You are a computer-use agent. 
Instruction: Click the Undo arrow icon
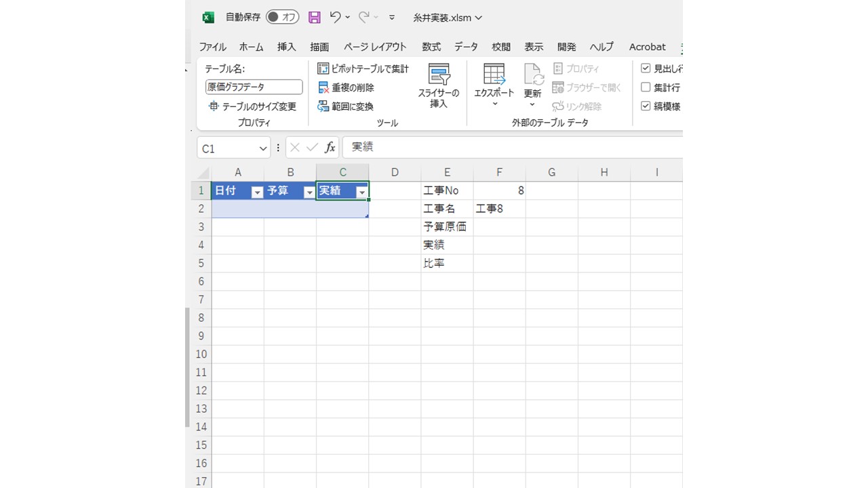tap(336, 17)
